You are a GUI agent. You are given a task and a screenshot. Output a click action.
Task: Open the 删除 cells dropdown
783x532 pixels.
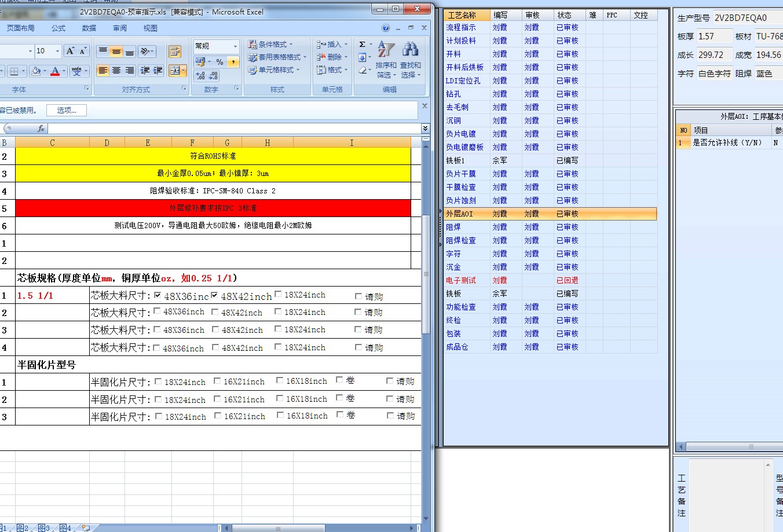coord(346,57)
